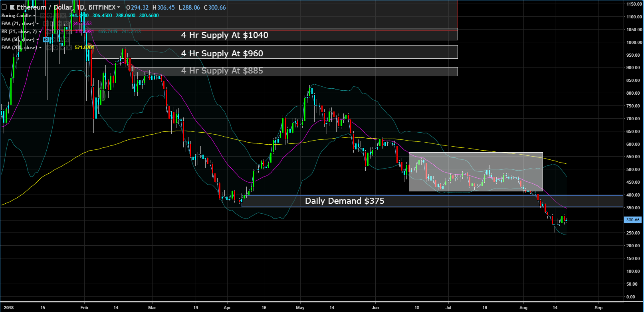Select the '4 Hr Supply At $885' label
644x312 pixels.
(222, 71)
